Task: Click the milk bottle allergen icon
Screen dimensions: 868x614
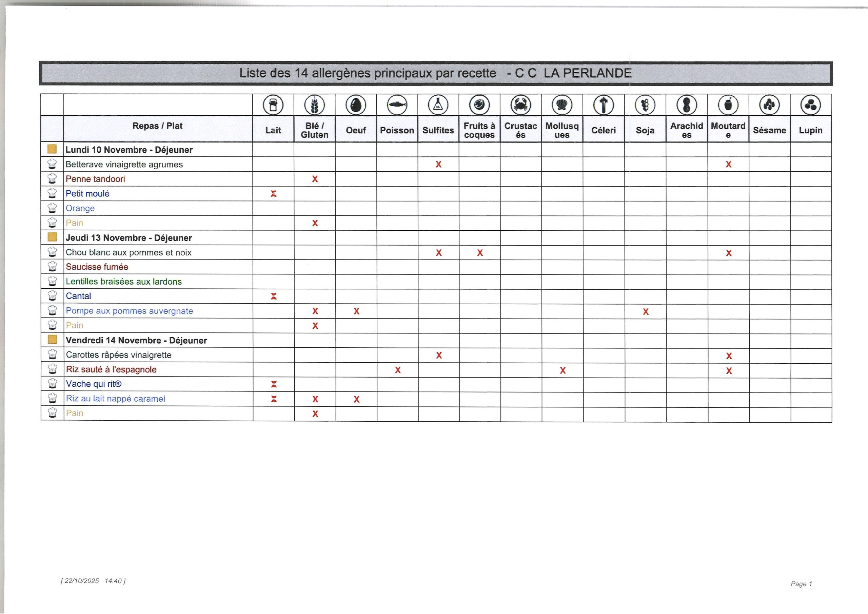Action: (273, 105)
